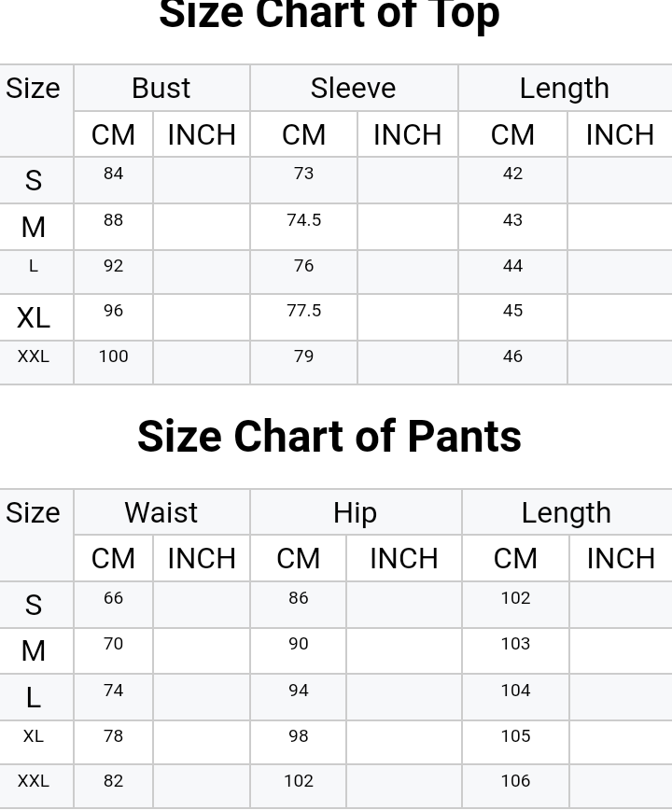This screenshot has height=810, width=672.
Task: Click the waist value 82 cell
Action: click(x=113, y=781)
